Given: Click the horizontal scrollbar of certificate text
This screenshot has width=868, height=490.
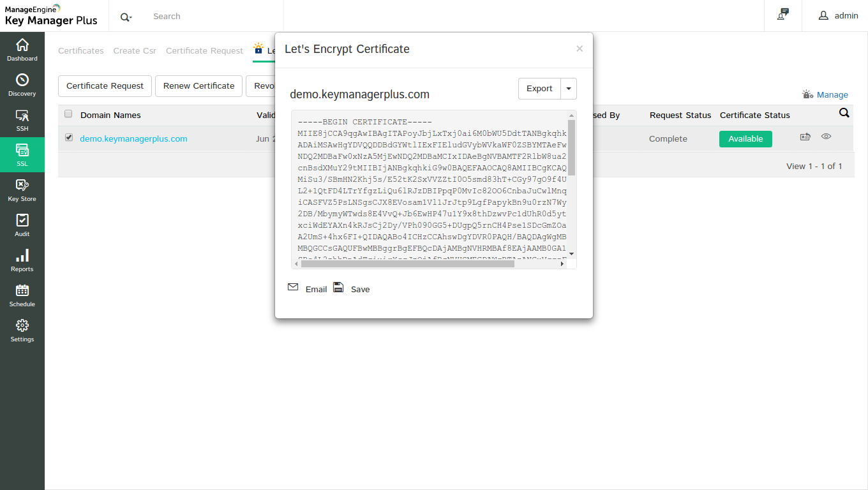Looking at the screenshot, I should click(x=408, y=264).
